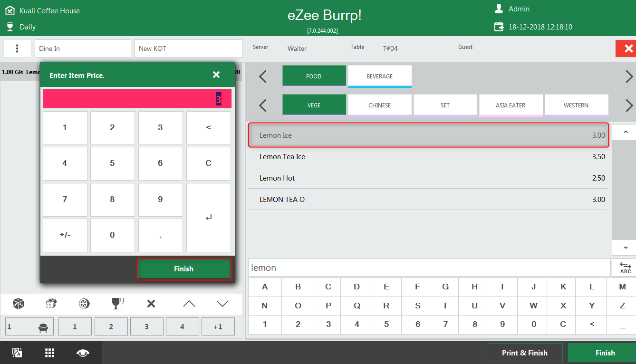Click the lemon slice modifier icon

(85, 304)
